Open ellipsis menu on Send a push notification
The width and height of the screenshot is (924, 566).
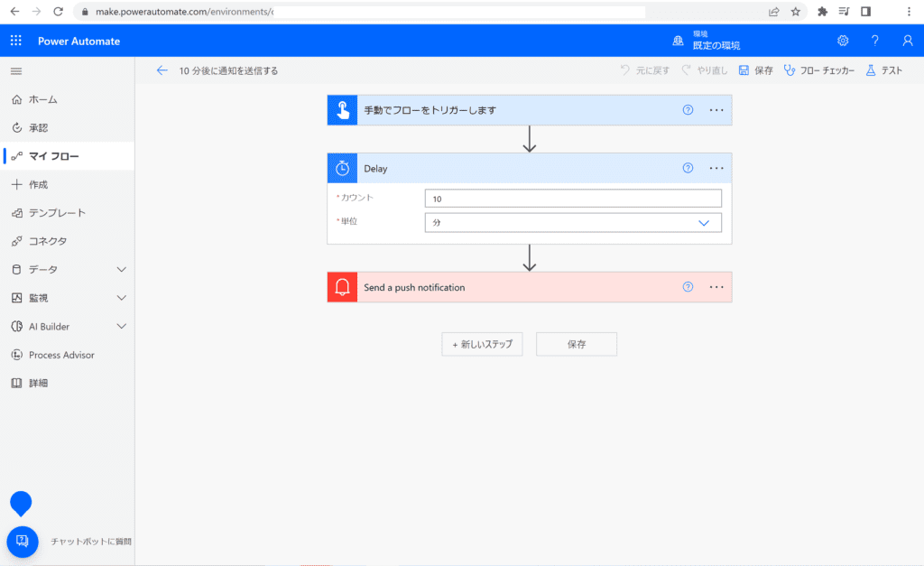(716, 287)
